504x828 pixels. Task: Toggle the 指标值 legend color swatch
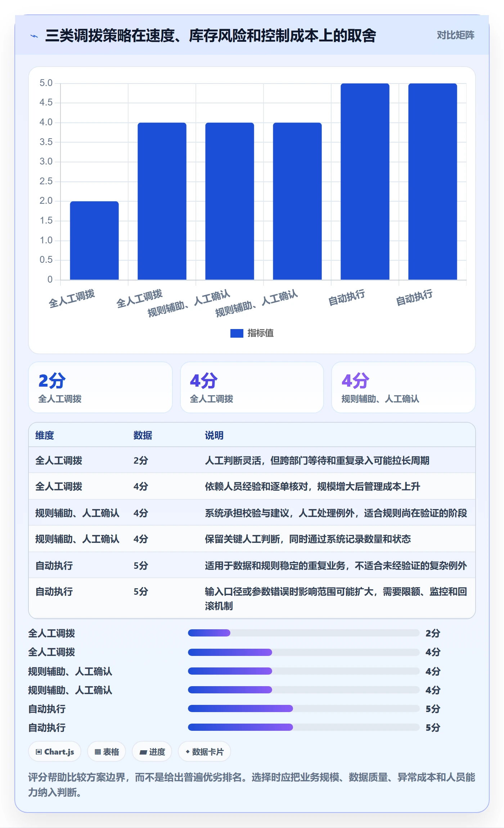click(x=237, y=333)
